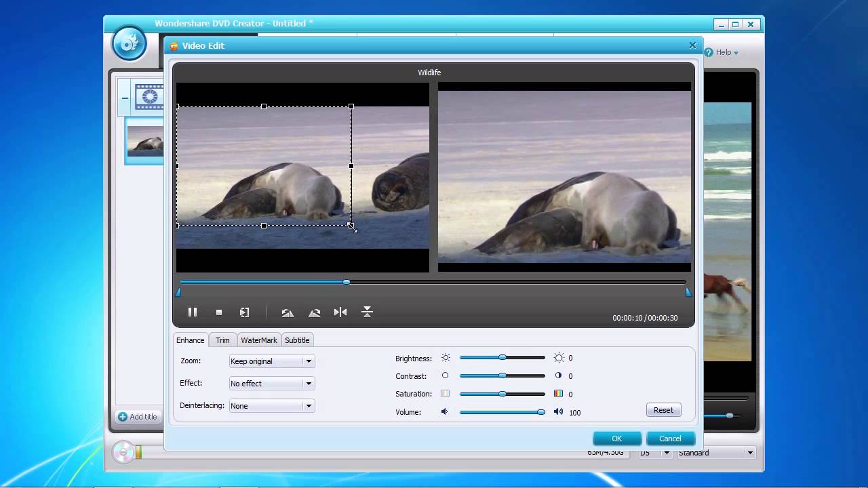Select the Wildlife clip thumbnail in sidebar

[x=145, y=141]
